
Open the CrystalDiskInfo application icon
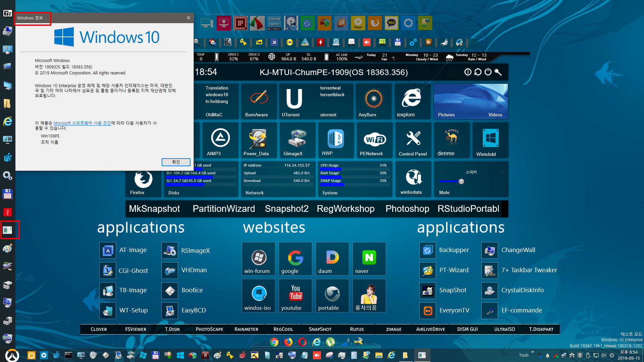click(x=490, y=291)
